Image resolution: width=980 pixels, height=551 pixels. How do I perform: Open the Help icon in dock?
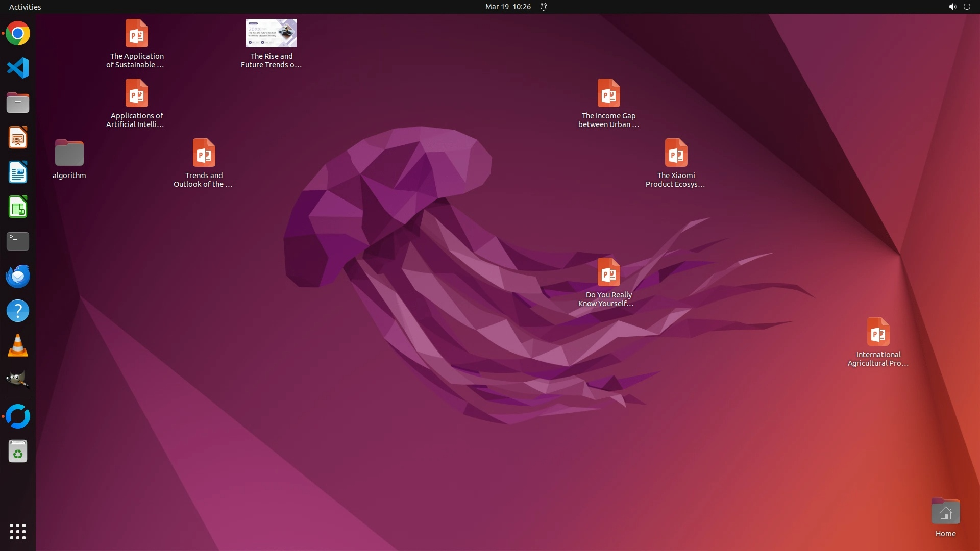coord(18,311)
